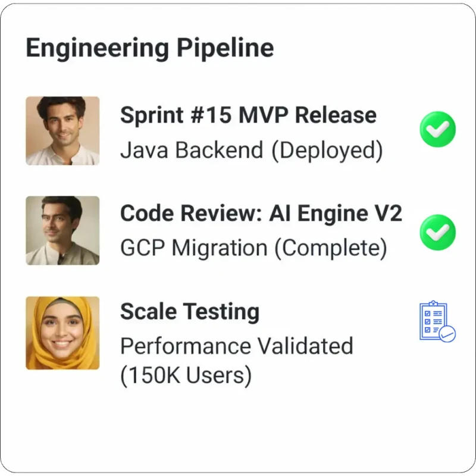View the avatar photo next to Scale Testing

coord(62,333)
